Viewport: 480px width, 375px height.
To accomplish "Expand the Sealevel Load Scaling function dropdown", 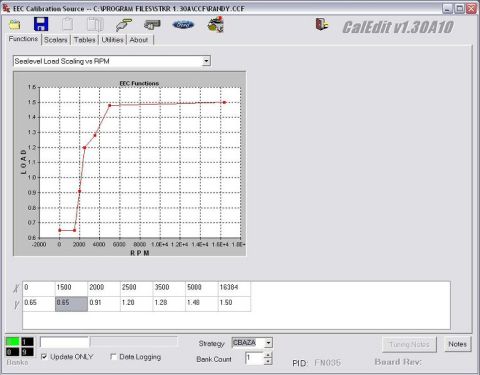I will (206, 61).
